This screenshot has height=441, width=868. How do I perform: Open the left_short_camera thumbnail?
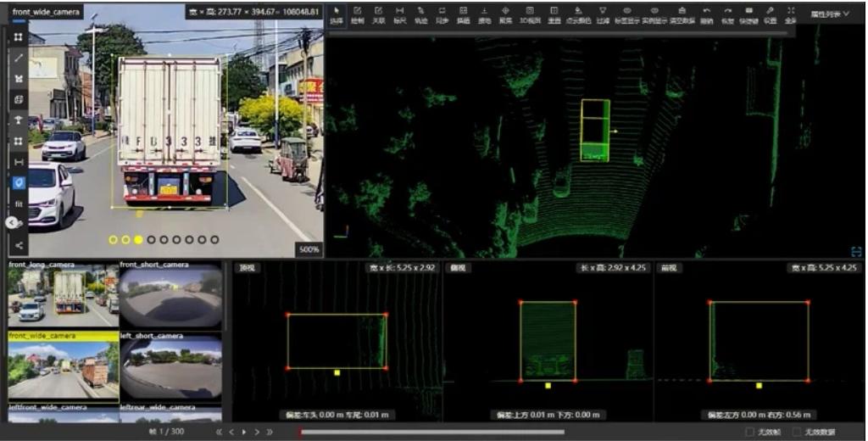coord(171,366)
